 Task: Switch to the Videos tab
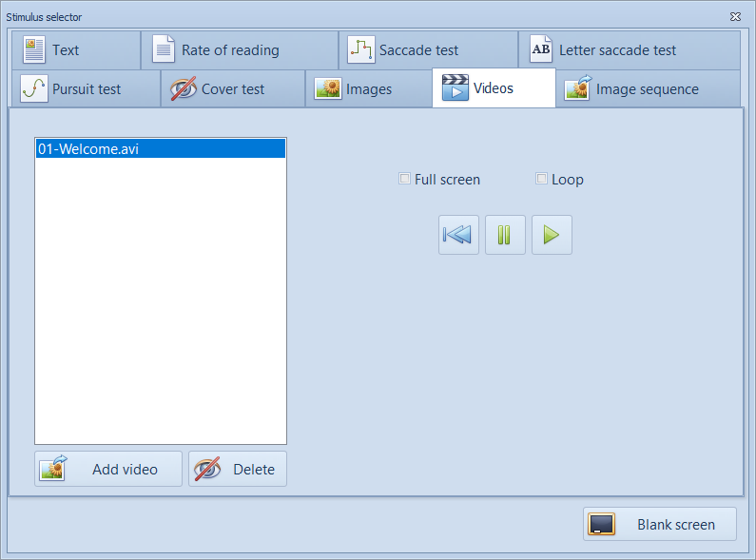point(493,88)
